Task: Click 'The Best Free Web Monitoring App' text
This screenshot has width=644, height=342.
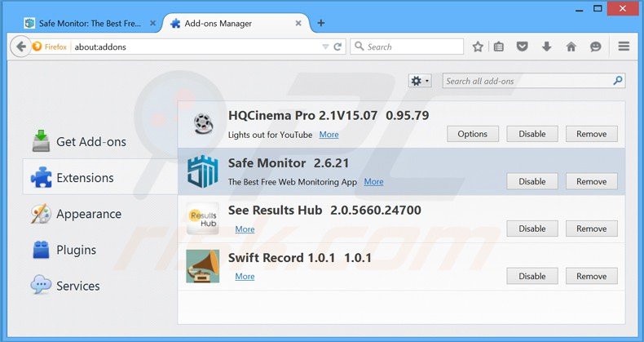Action: tap(293, 182)
